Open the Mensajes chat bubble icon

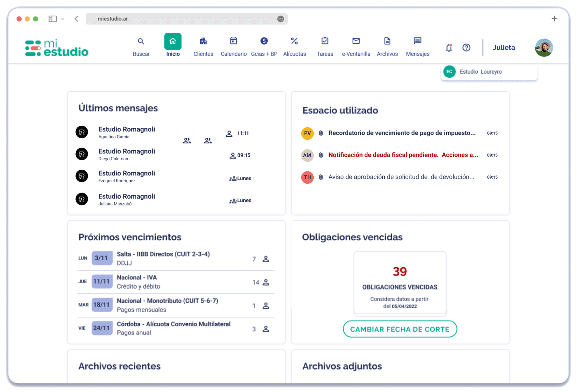[x=418, y=41]
